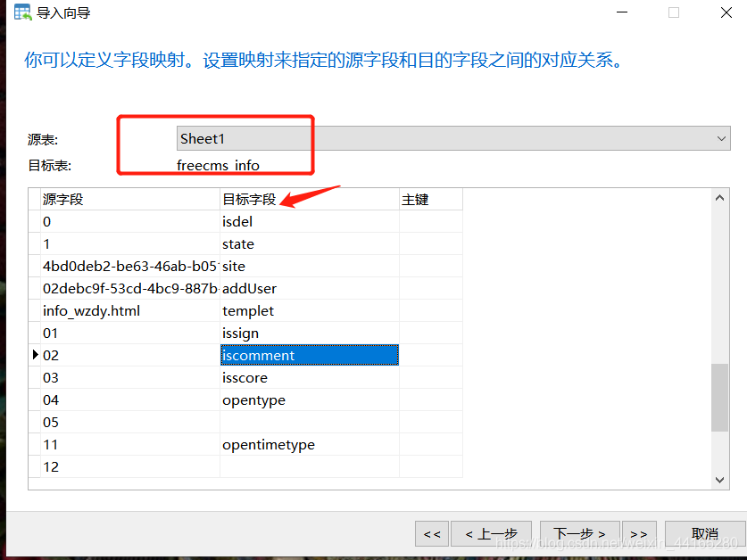Minimize the Import Wizard window
This screenshot has height=560, width=747.
coord(622,12)
